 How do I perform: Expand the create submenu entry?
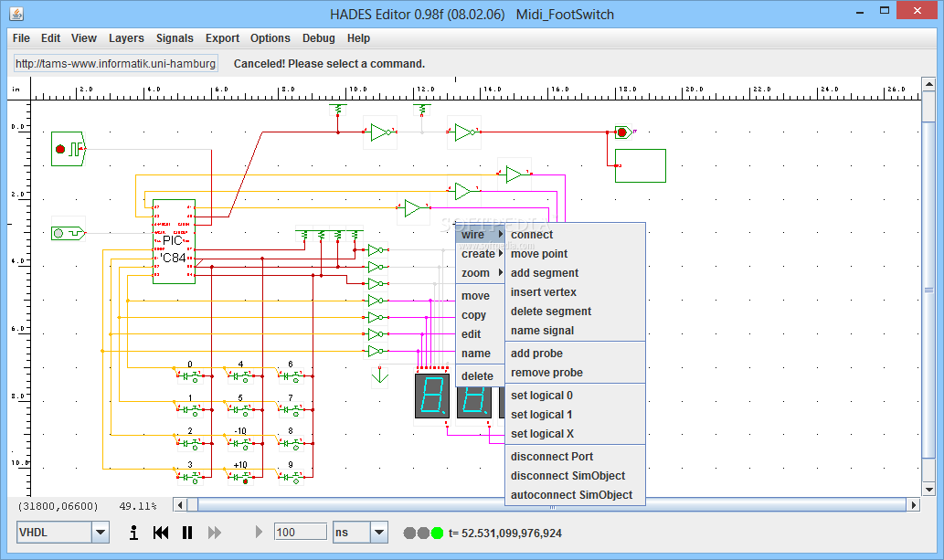[x=481, y=253]
